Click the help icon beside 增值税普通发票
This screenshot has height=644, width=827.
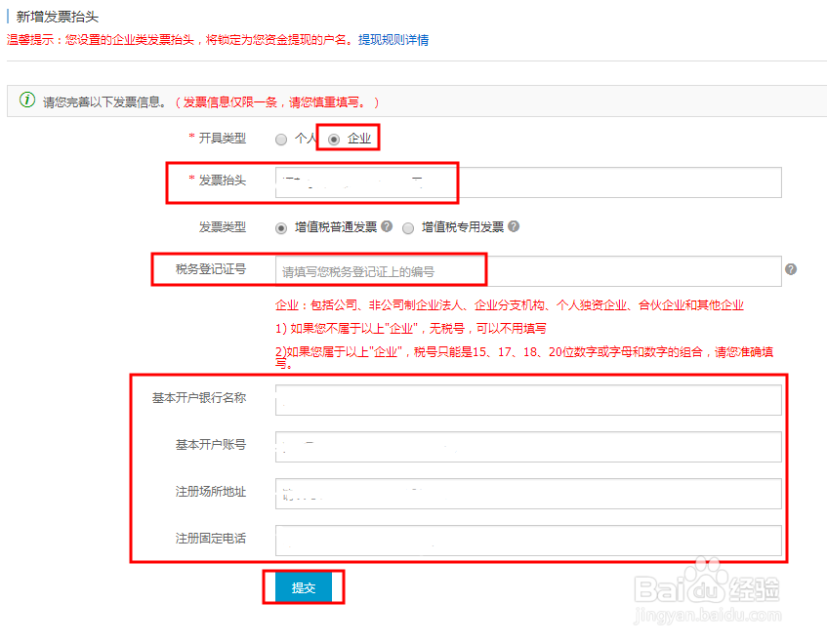click(385, 227)
